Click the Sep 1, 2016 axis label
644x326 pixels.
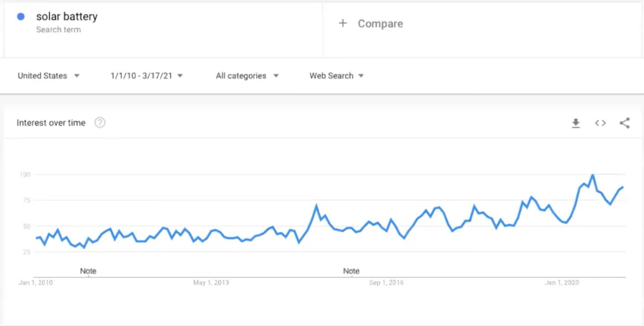386,283
